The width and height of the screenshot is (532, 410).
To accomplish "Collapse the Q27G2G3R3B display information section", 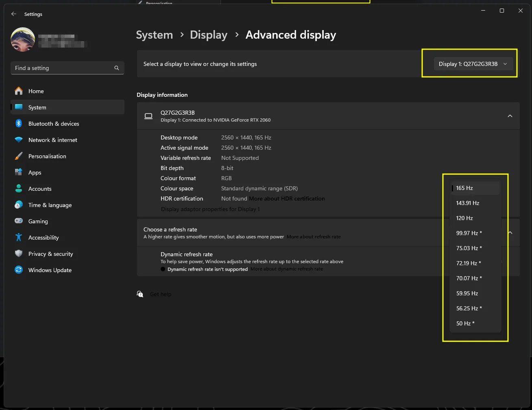I will coord(510,116).
